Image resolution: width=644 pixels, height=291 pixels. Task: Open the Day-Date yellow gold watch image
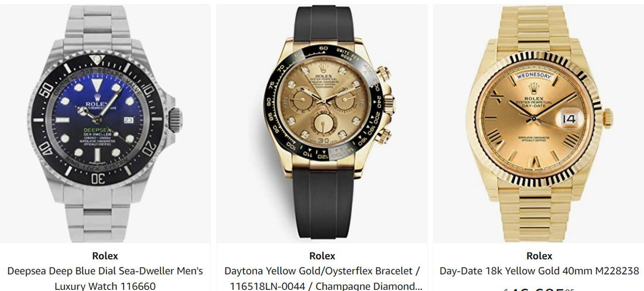pyautogui.click(x=539, y=124)
